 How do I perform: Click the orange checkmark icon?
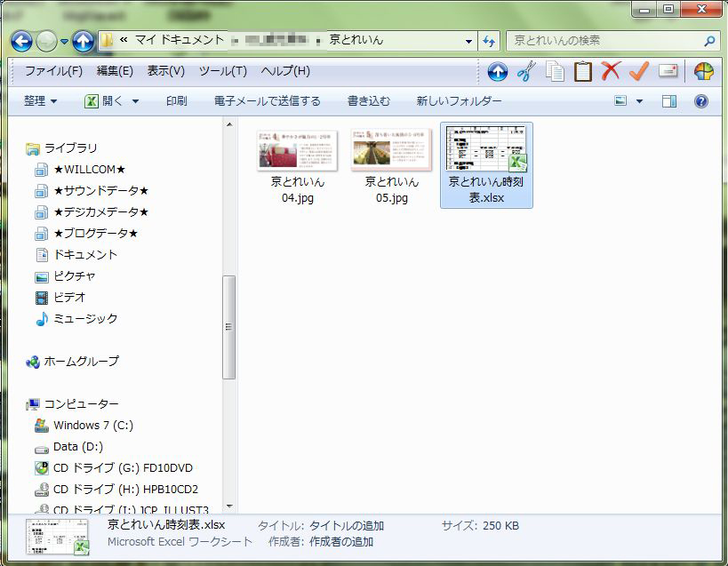[x=639, y=72]
